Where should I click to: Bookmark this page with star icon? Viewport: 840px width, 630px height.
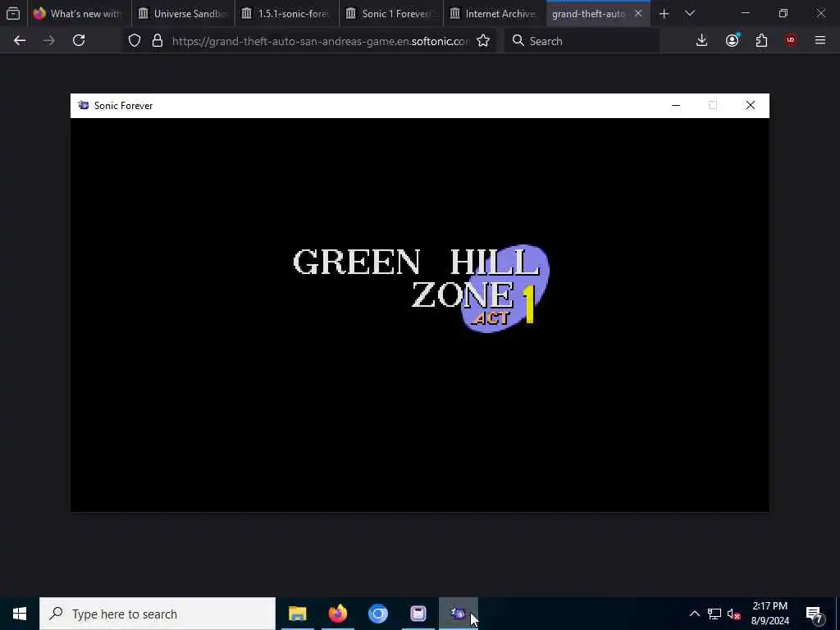pyautogui.click(x=483, y=41)
